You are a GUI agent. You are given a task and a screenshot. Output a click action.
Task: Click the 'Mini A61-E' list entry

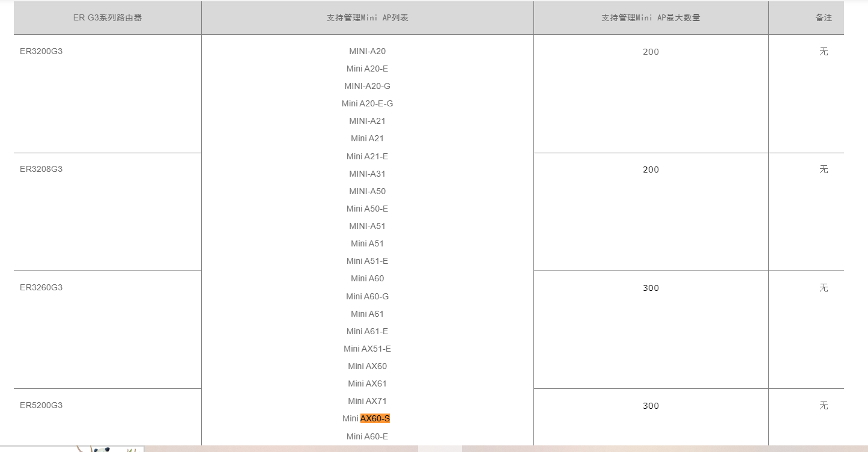click(x=368, y=331)
